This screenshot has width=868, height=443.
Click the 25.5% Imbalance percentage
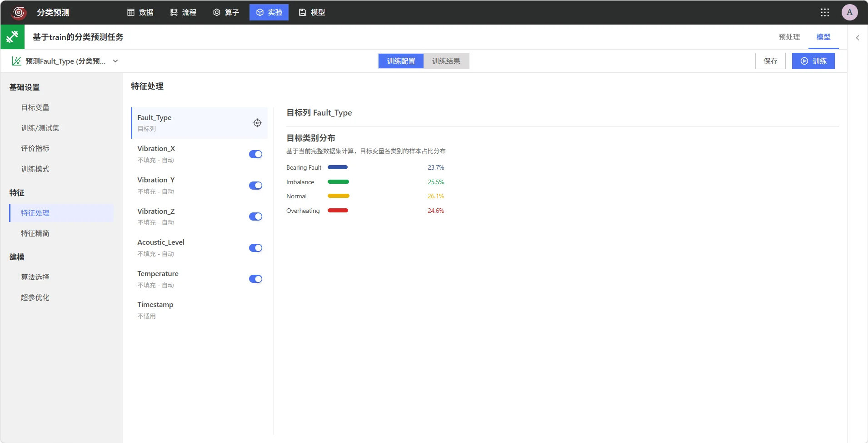[x=436, y=182]
